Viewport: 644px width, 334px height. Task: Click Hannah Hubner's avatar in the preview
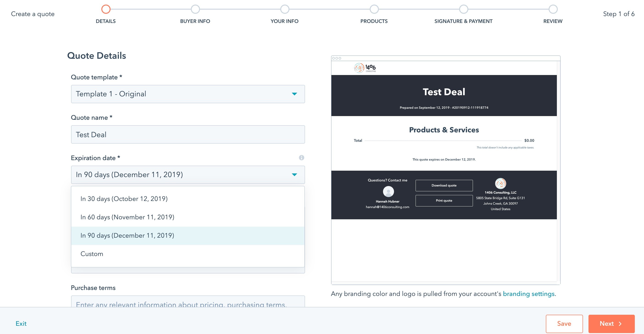point(388,192)
